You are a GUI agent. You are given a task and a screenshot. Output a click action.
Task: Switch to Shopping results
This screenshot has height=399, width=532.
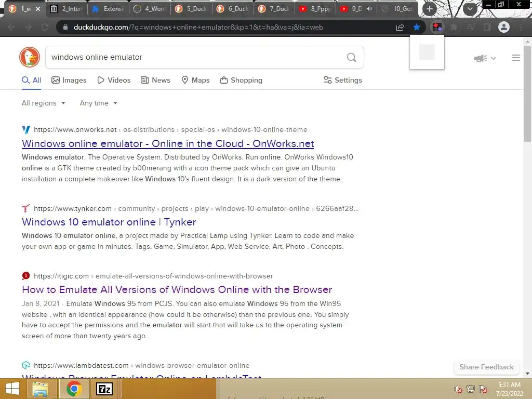point(241,81)
